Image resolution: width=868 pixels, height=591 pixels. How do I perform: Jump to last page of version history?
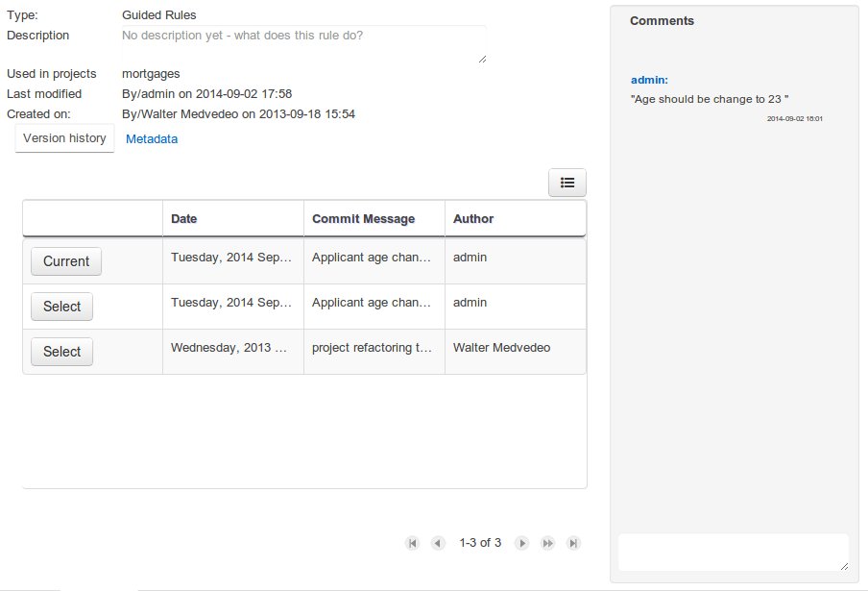573,543
